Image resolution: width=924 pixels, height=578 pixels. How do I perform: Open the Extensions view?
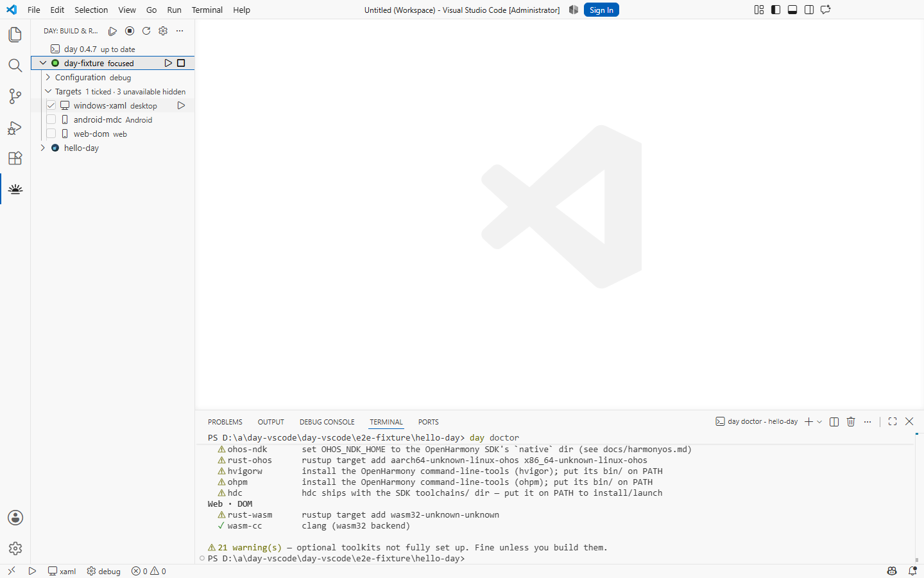pyautogui.click(x=15, y=158)
